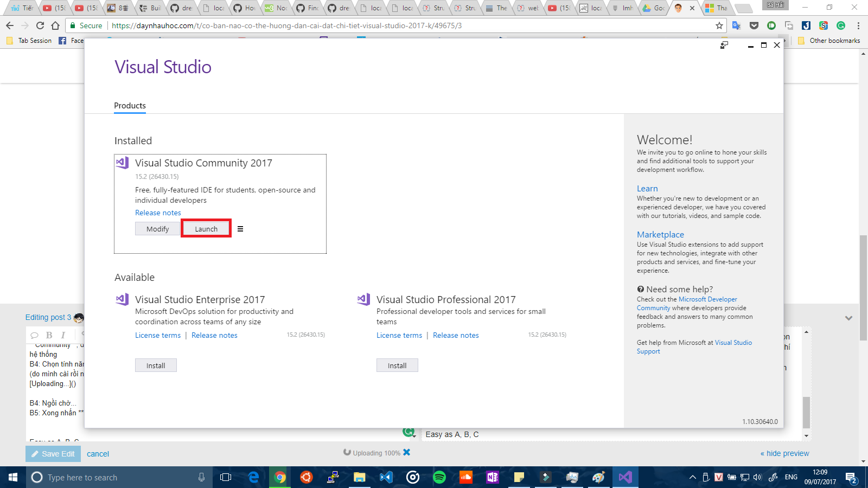Open Release notes for Visual Studio Community 2017

[x=158, y=213]
